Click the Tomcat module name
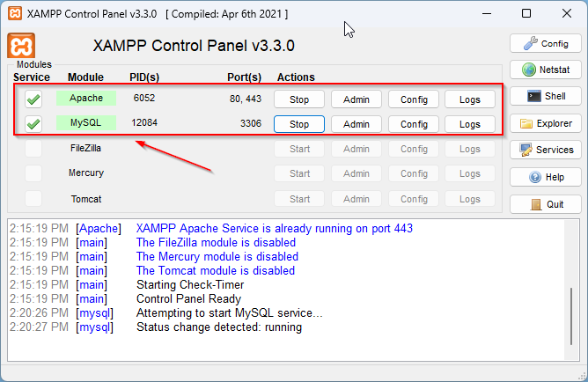Screen dimensions: 588x382 [86, 199]
